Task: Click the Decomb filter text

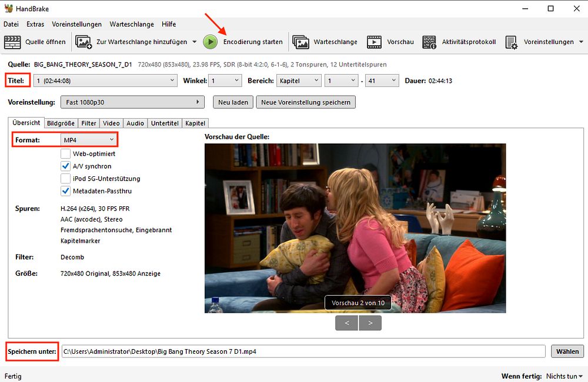Action: coord(72,257)
